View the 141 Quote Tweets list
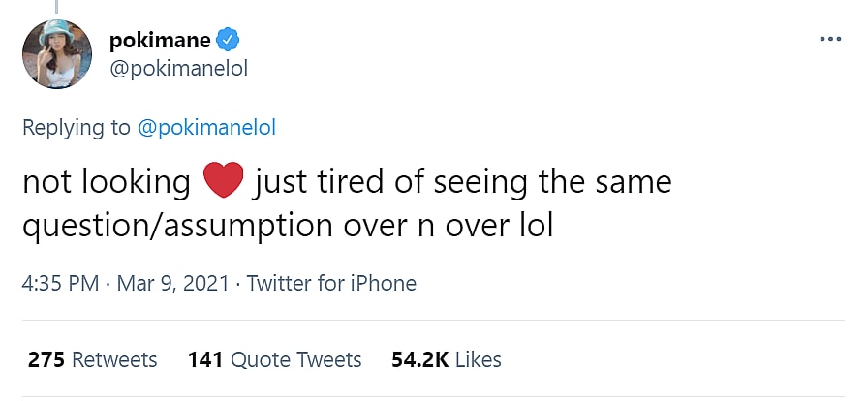Viewport: 868px width, 401px height. [274, 359]
